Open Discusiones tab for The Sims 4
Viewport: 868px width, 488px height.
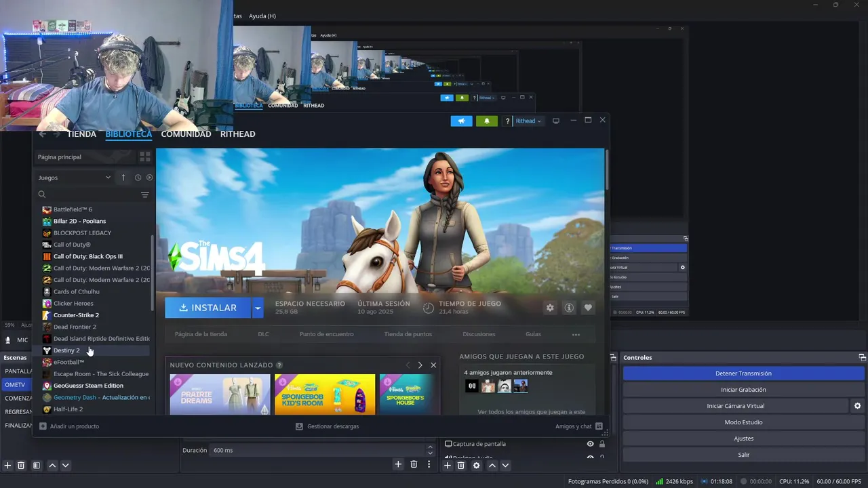tap(479, 334)
